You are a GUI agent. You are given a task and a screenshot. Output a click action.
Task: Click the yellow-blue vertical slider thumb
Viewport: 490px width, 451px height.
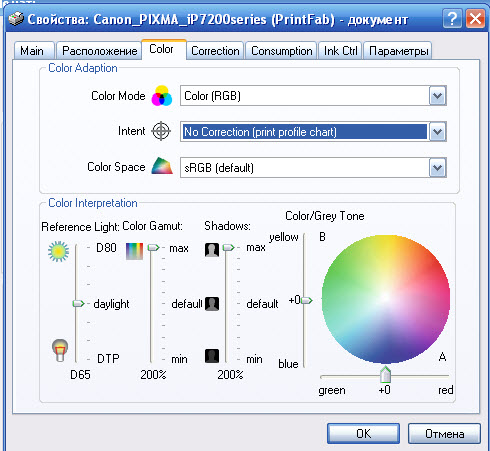click(x=306, y=300)
